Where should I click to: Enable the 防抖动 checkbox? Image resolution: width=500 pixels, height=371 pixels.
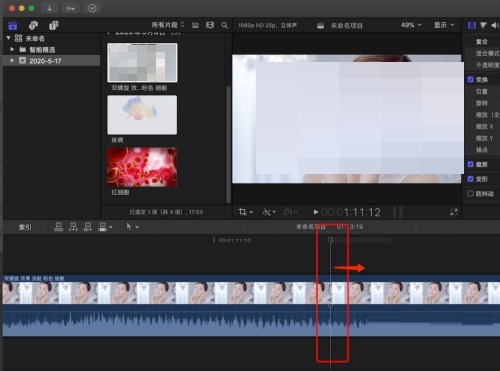coord(471,194)
